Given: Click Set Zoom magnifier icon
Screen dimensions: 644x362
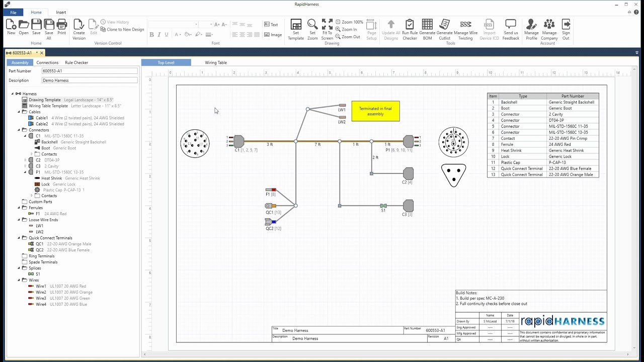Looking at the screenshot, I should (312, 29).
